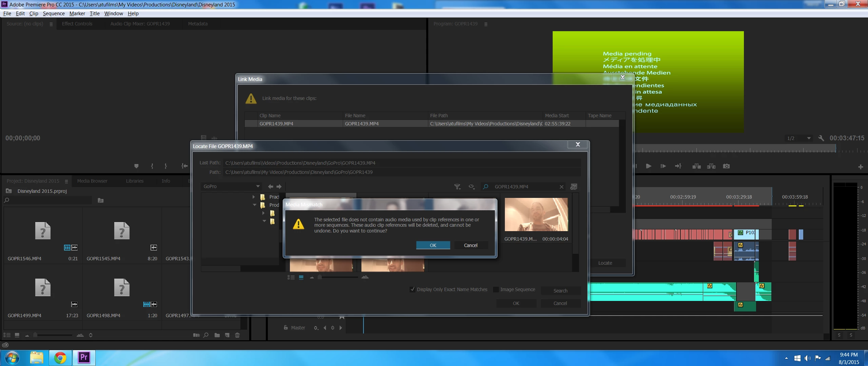
Task: Open Program monitor wrench settings
Action: (x=821, y=138)
